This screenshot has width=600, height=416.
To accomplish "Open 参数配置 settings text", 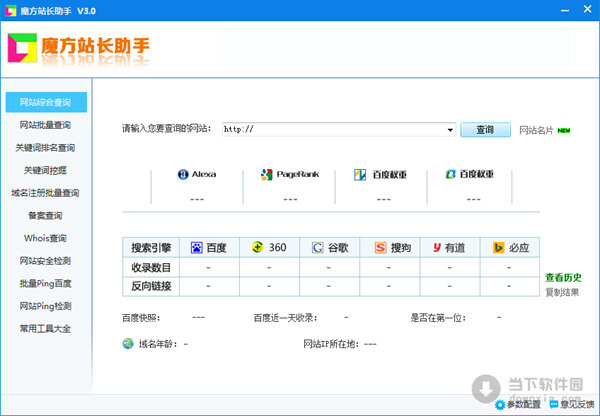I will pyautogui.click(x=523, y=405).
